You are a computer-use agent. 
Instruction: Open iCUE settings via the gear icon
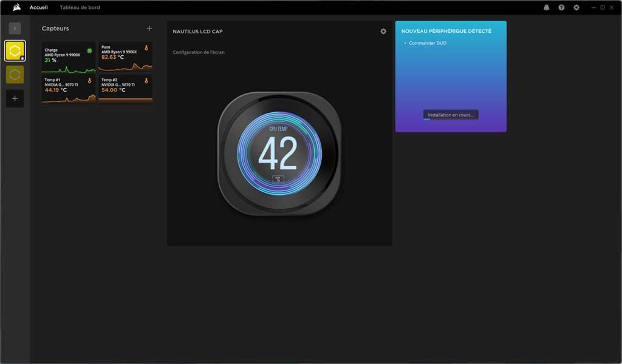click(x=575, y=7)
